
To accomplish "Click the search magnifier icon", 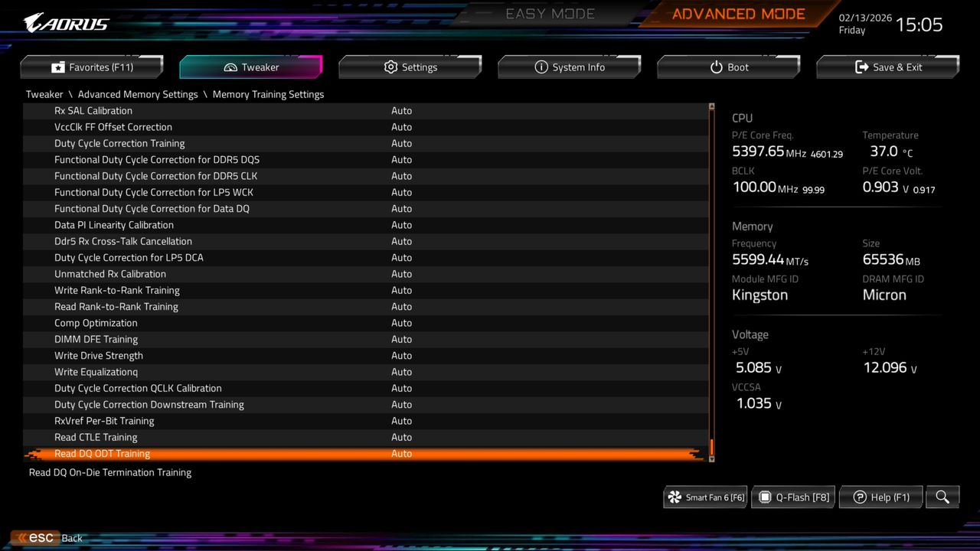I will tap(942, 497).
